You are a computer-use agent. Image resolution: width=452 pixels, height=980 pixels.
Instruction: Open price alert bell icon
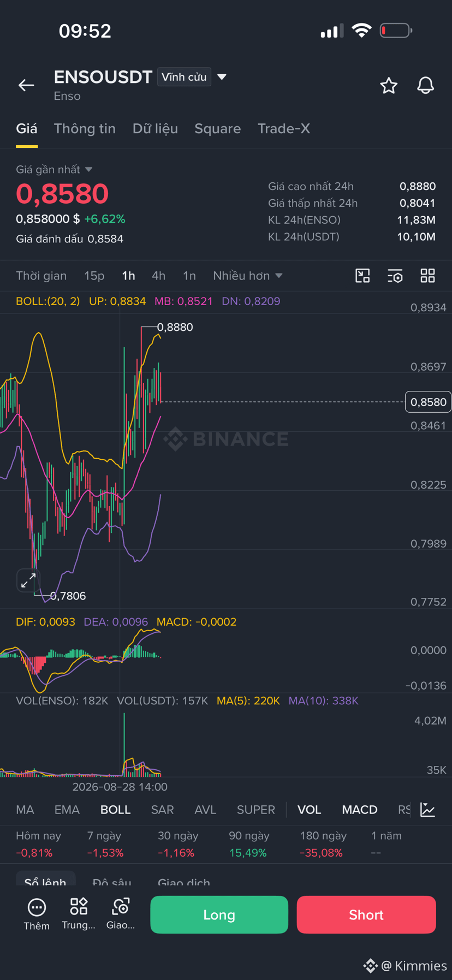pyautogui.click(x=426, y=85)
